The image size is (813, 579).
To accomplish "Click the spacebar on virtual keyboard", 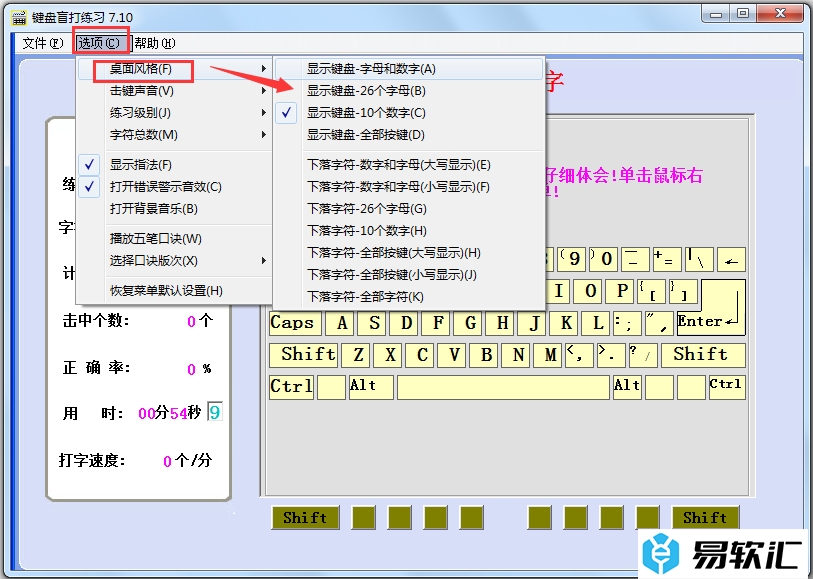I will pos(503,387).
